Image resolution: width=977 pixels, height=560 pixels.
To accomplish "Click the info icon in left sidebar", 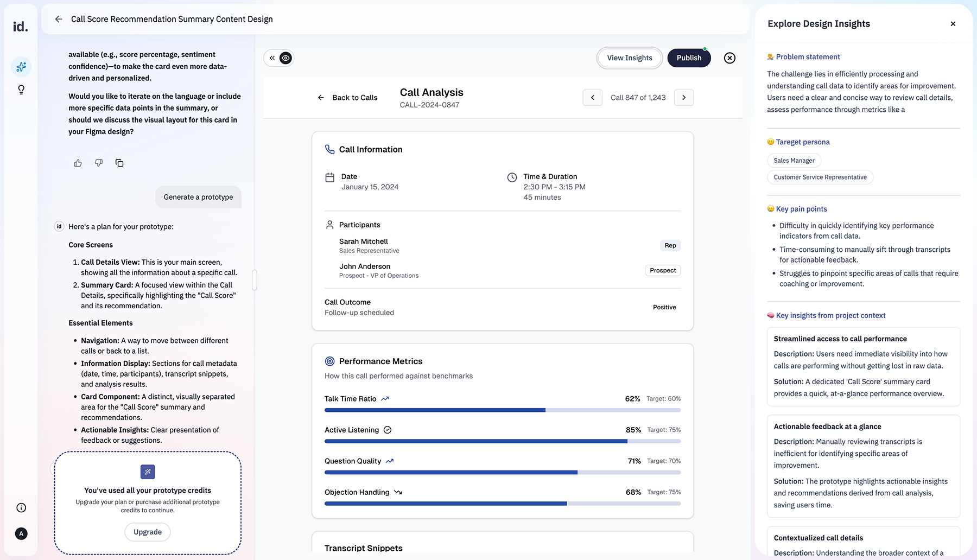I will click(x=21, y=508).
